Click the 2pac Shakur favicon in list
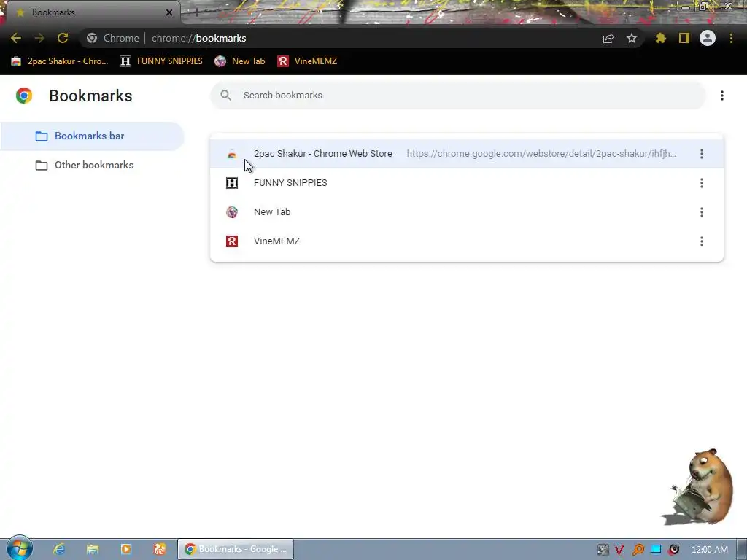The height and width of the screenshot is (560, 747). coord(232,154)
